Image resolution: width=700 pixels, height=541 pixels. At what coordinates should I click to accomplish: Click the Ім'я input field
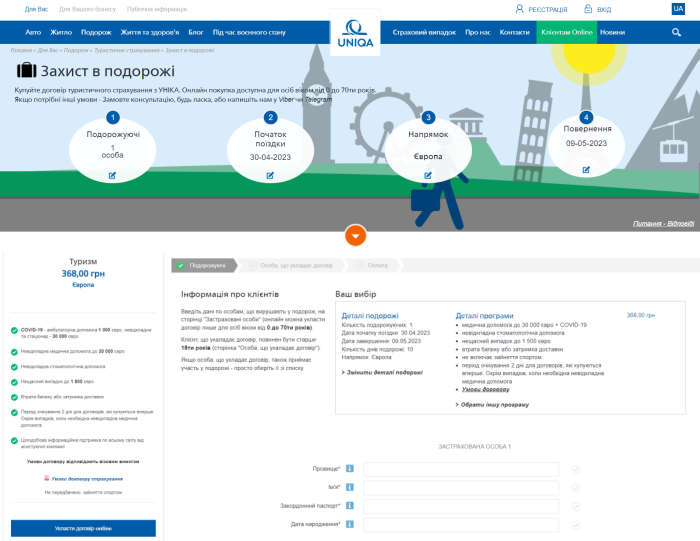tap(461, 488)
